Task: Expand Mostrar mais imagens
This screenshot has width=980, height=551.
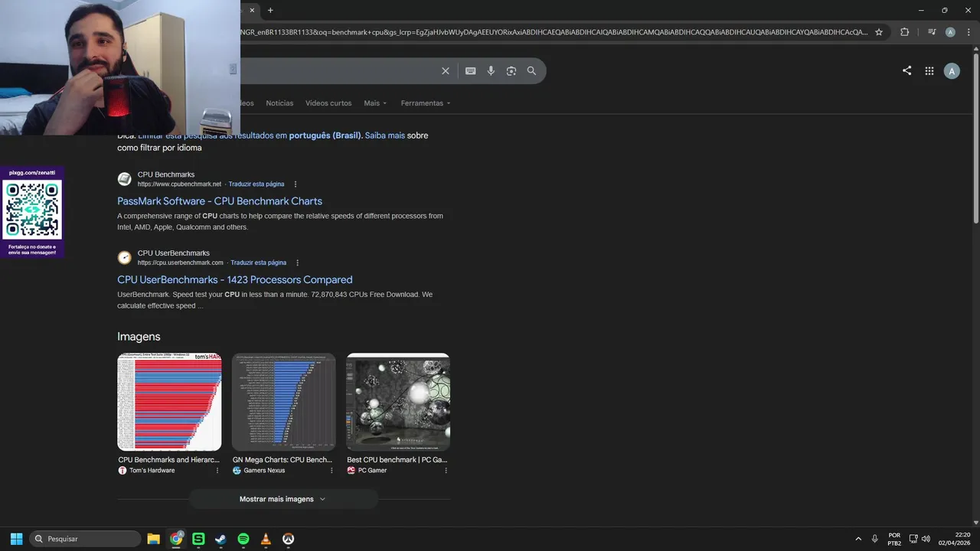Action: point(283,499)
